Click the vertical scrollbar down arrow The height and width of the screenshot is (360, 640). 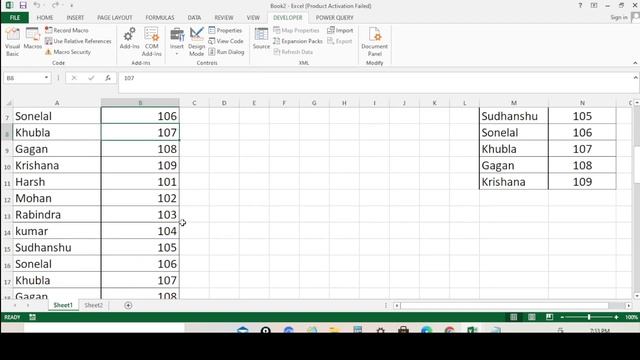637,296
